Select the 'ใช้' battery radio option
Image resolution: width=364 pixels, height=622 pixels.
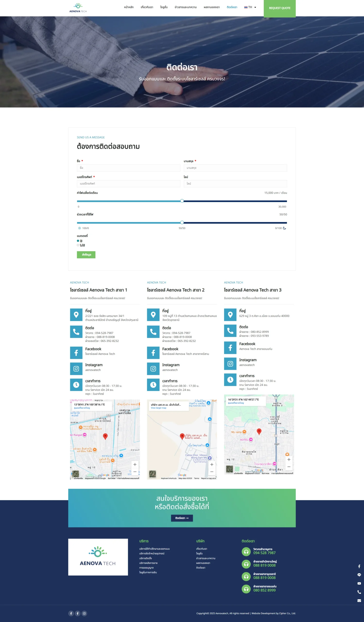78,241
